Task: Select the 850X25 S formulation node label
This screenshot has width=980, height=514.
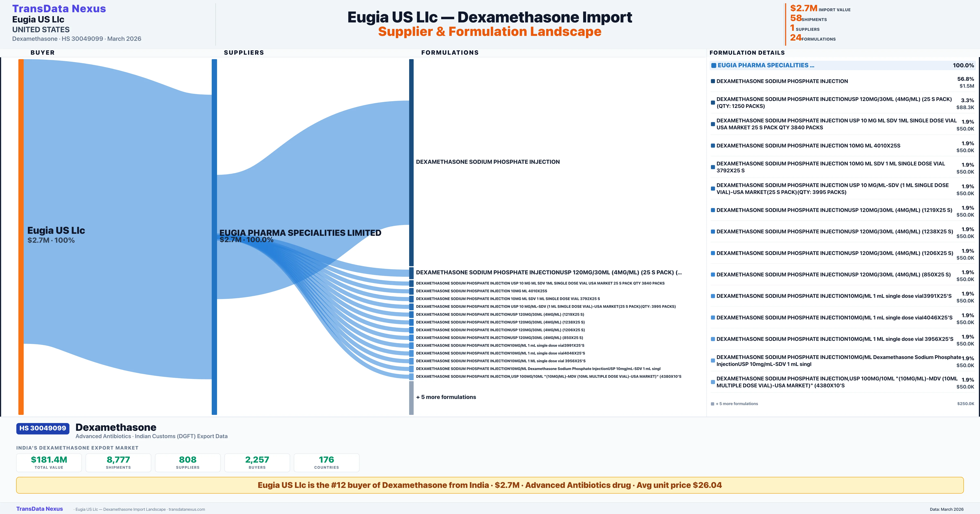Action: pyautogui.click(x=499, y=338)
